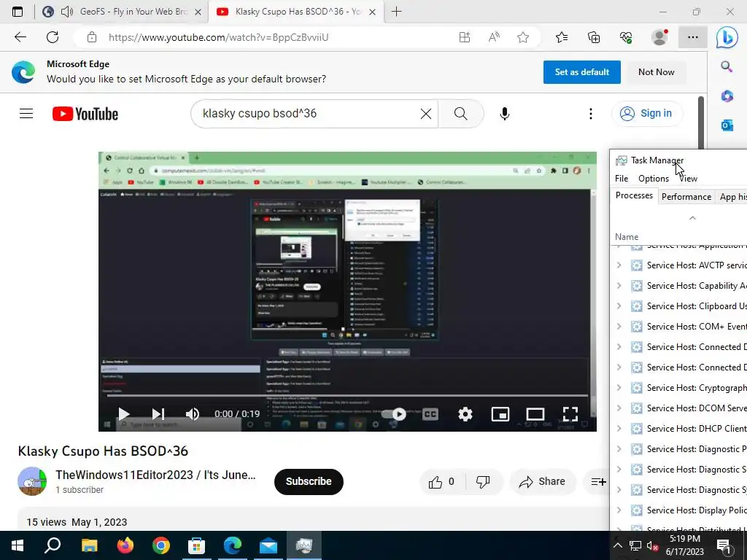Dismiss prompt with Not Now

657,72
